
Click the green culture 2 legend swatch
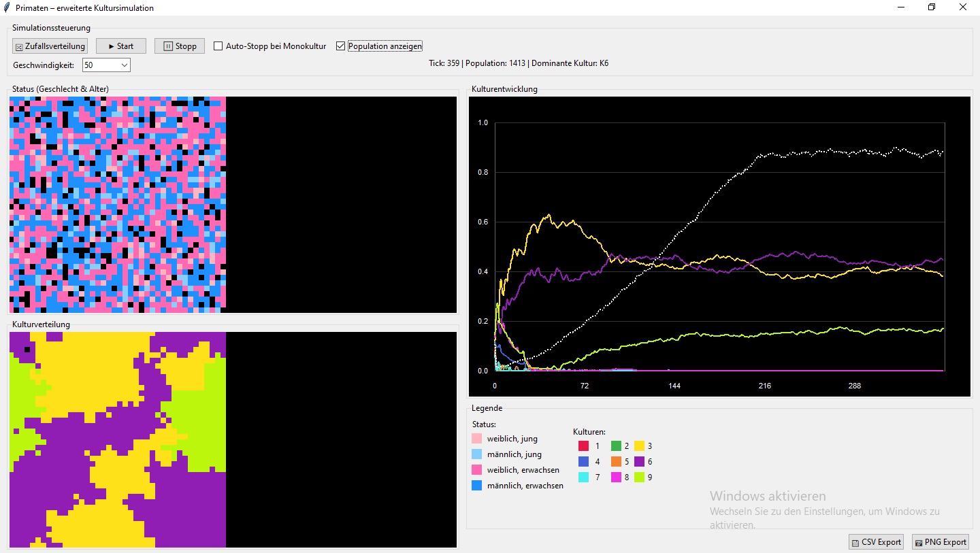616,446
